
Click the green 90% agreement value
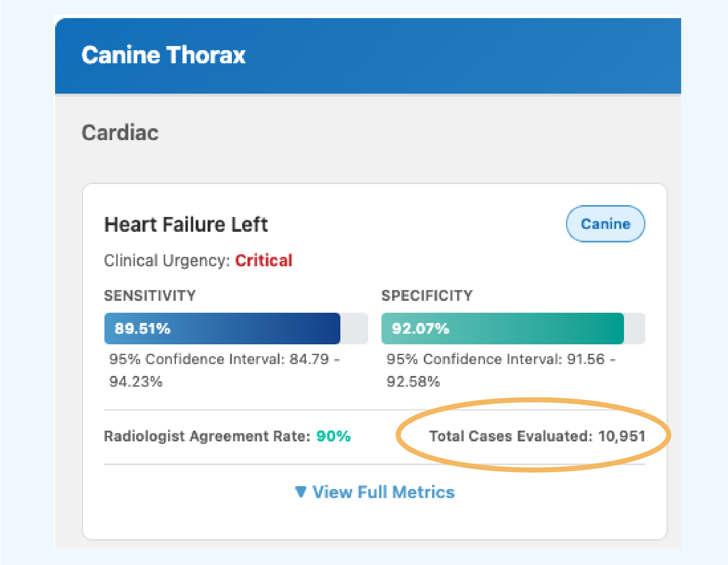tap(333, 436)
